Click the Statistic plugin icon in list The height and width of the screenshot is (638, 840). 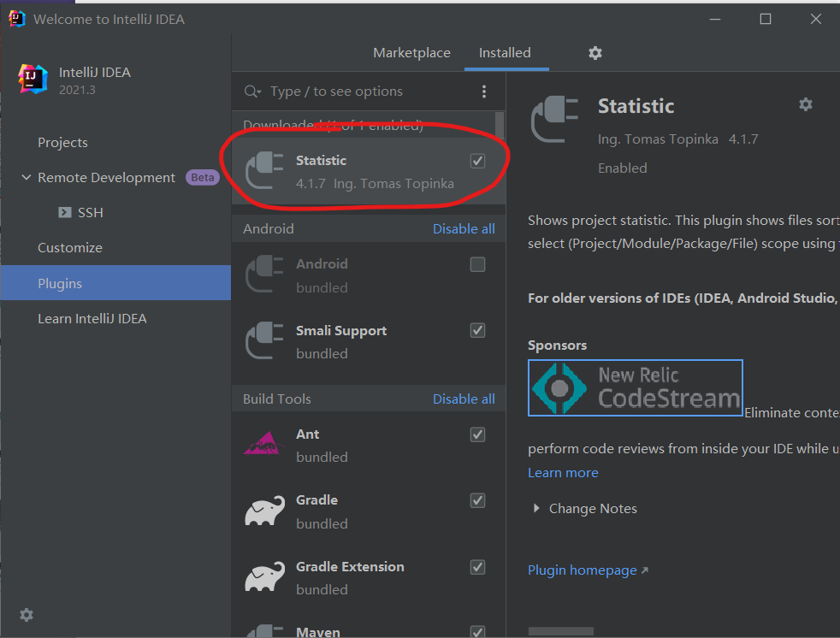tap(264, 170)
